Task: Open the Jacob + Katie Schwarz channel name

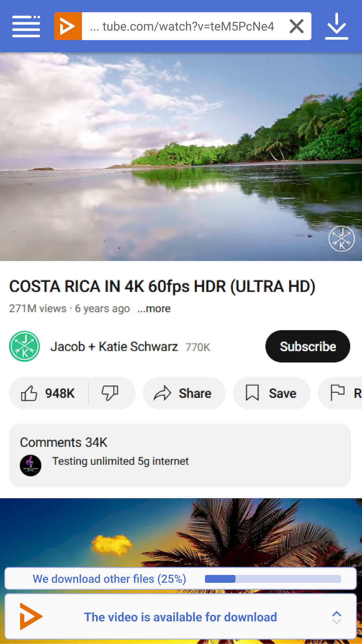Action: (114, 346)
